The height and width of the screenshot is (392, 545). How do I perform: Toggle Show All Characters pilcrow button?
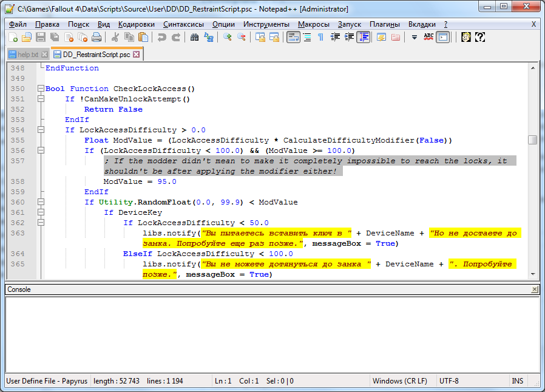pos(321,38)
